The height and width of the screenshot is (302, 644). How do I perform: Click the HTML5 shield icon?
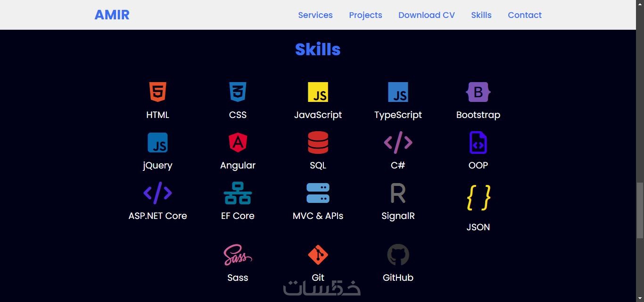157,92
